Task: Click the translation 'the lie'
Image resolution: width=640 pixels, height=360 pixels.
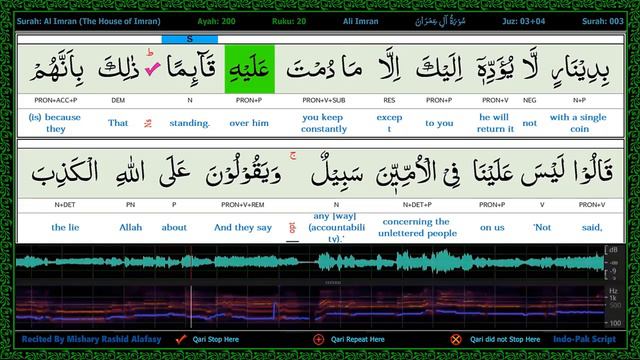Action: click(65, 227)
